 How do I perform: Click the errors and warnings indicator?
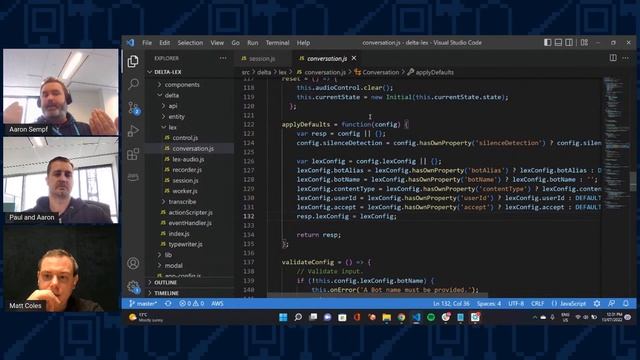191,304
